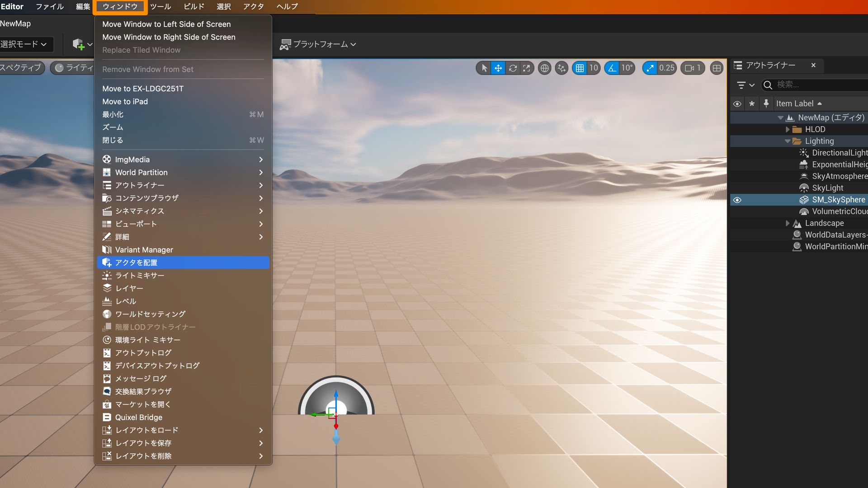Open the Outliner filter dropdown
Screen dimensions: 868x488
(x=745, y=85)
